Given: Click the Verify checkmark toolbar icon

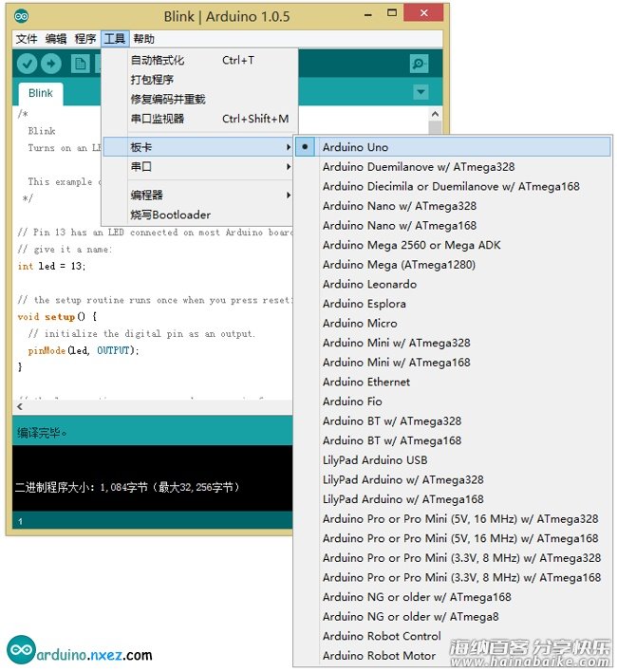Looking at the screenshot, I should tap(27, 64).
